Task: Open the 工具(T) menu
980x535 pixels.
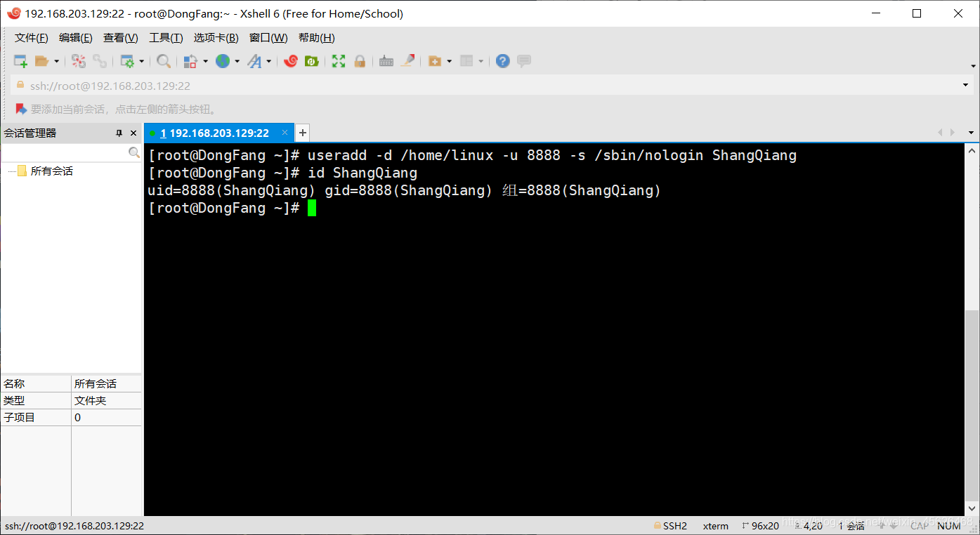Action: point(166,38)
